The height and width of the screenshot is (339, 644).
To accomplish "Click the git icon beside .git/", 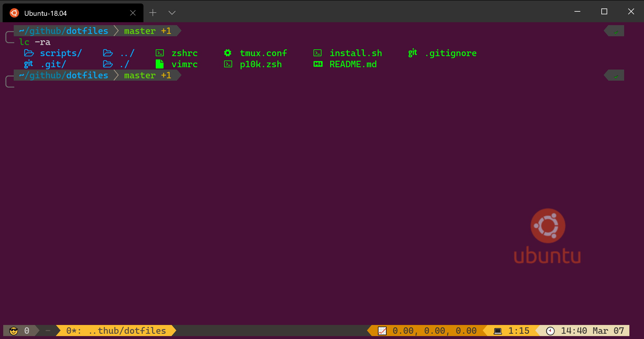I will [28, 64].
